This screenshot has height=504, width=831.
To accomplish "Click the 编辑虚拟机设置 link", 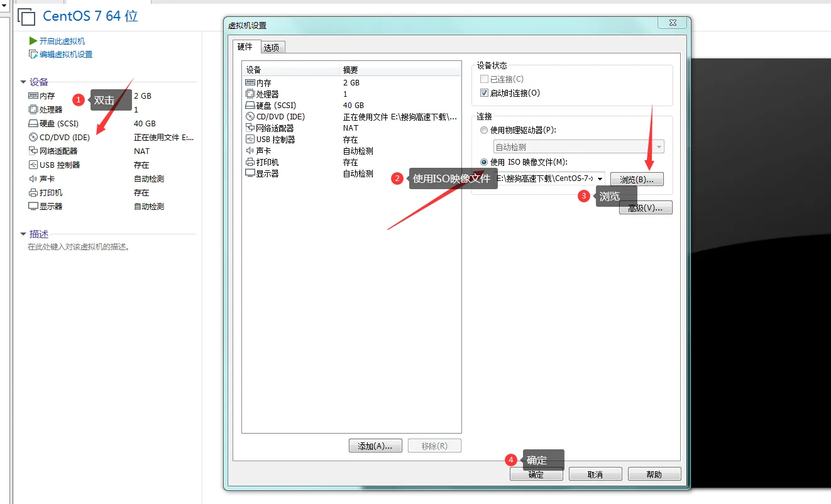I will 66,55.
